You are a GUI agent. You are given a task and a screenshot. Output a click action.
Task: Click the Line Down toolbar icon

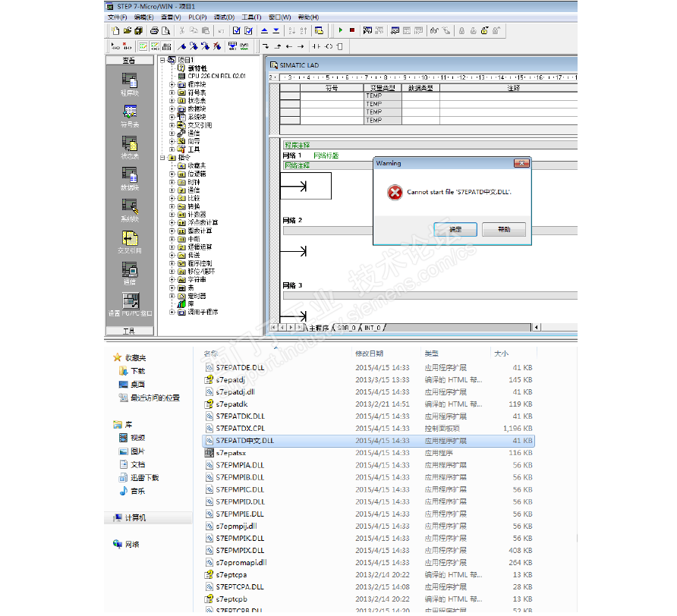[266, 46]
